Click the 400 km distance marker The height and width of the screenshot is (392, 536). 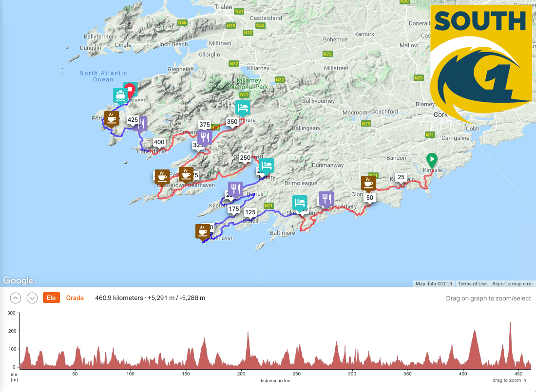coord(159,143)
